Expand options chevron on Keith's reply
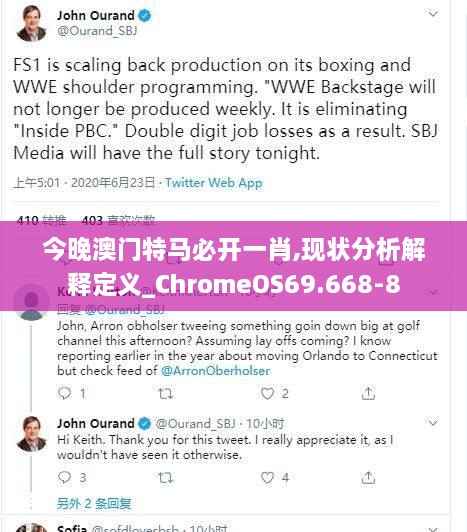Viewport: 467px width, 532px height. point(433,292)
